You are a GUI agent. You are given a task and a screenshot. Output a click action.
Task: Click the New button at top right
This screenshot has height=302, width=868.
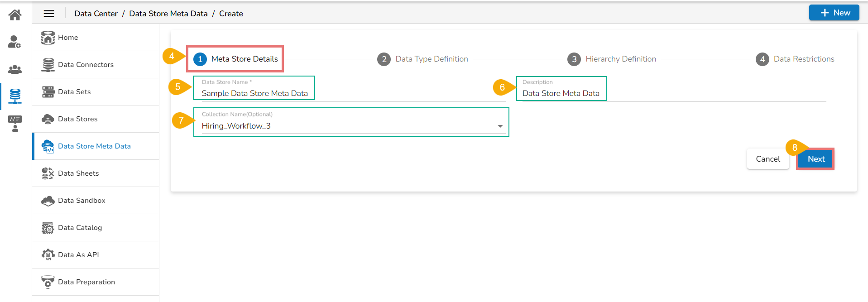tap(834, 13)
